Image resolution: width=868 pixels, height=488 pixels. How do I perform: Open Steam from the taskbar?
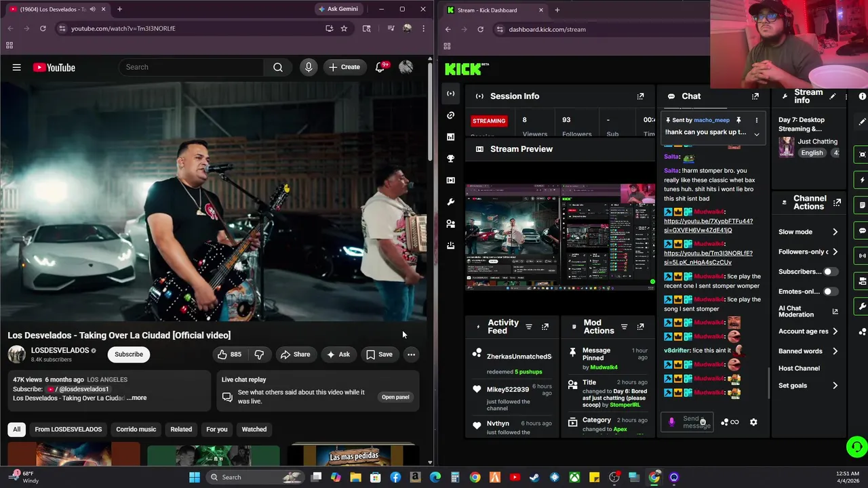[534, 477]
